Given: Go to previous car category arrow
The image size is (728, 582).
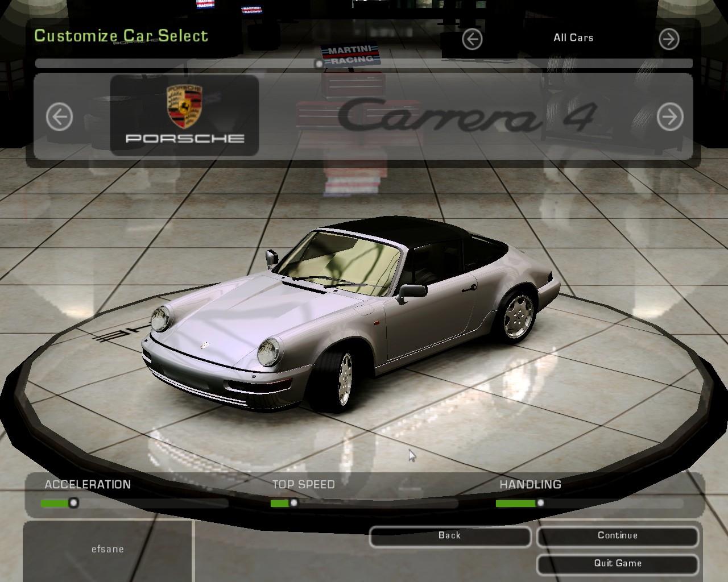Looking at the screenshot, I should click(472, 39).
